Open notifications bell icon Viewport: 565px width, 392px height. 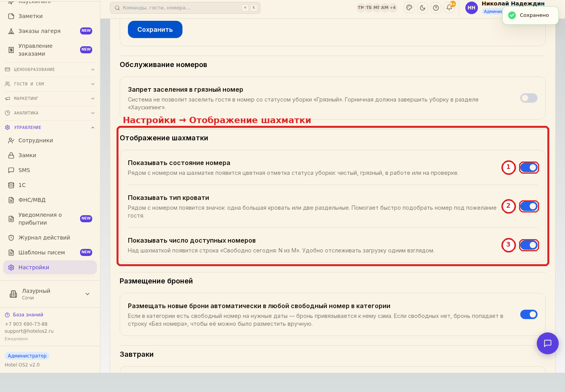pos(449,7)
